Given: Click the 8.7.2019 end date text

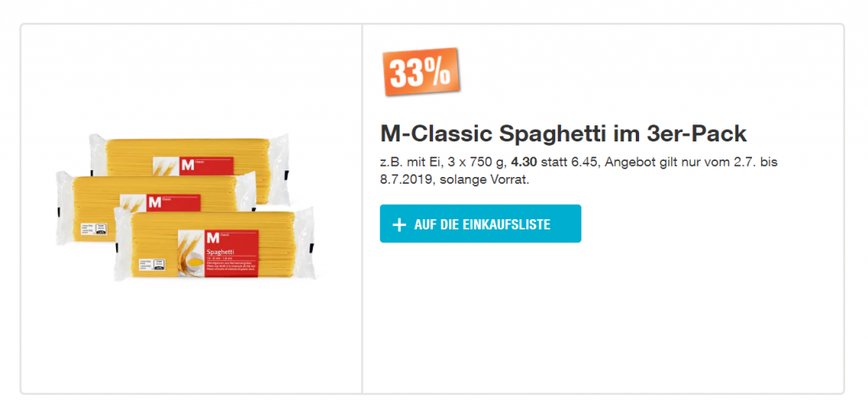Looking at the screenshot, I should [x=410, y=180].
